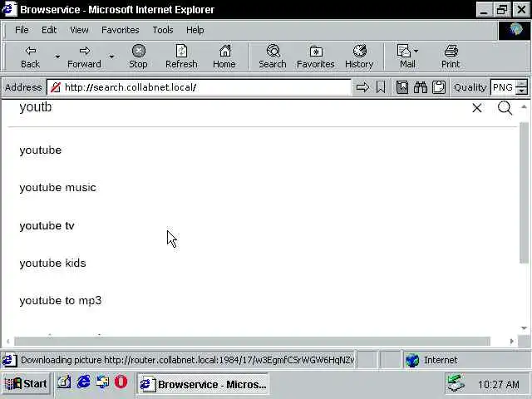Open the Help menu
This screenshot has width=532, height=399.
click(195, 30)
